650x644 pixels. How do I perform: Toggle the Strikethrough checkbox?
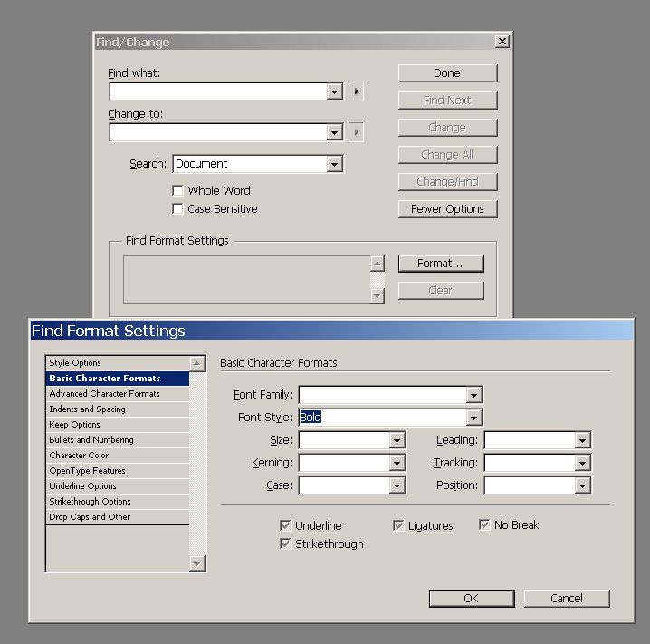285,543
